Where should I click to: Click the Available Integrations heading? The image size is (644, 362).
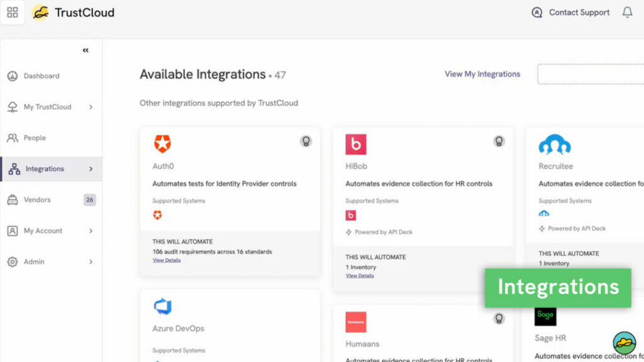(203, 74)
